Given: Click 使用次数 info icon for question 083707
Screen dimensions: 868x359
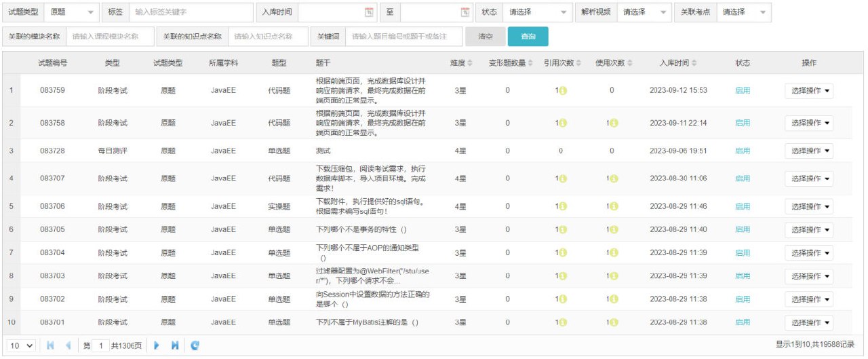Looking at the screenshot, I should (x=613, y=178).
